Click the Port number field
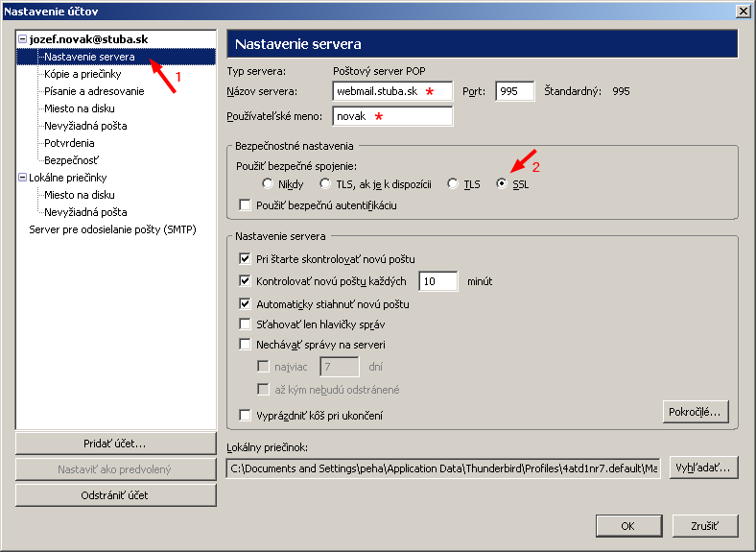Image resolution: width=756 pixels, height=552 pixels. [x=514, y=91]
